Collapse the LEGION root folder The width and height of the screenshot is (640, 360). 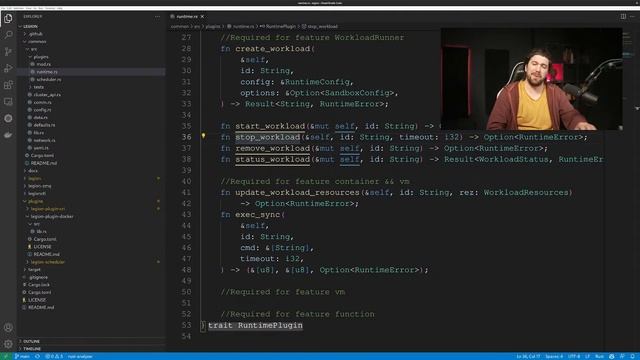pos(28,26)
